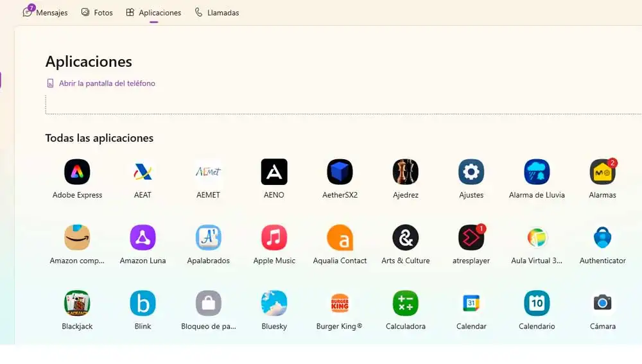
Task: Launch Amazon Luna app
Action: [143, 238]
